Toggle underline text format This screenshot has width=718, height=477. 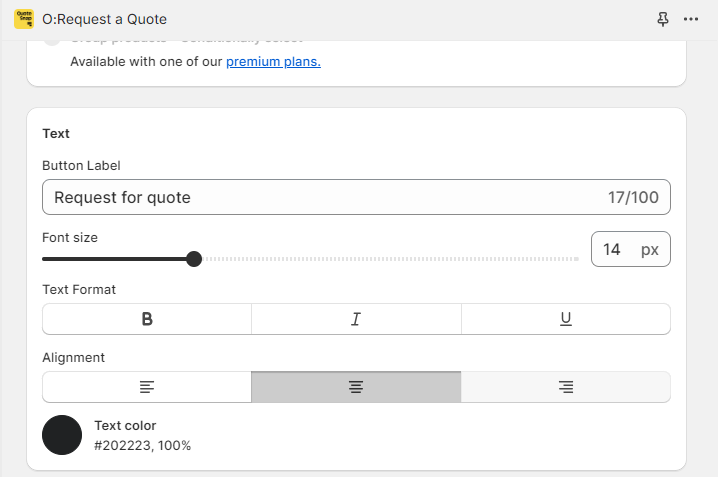point(565,319)
